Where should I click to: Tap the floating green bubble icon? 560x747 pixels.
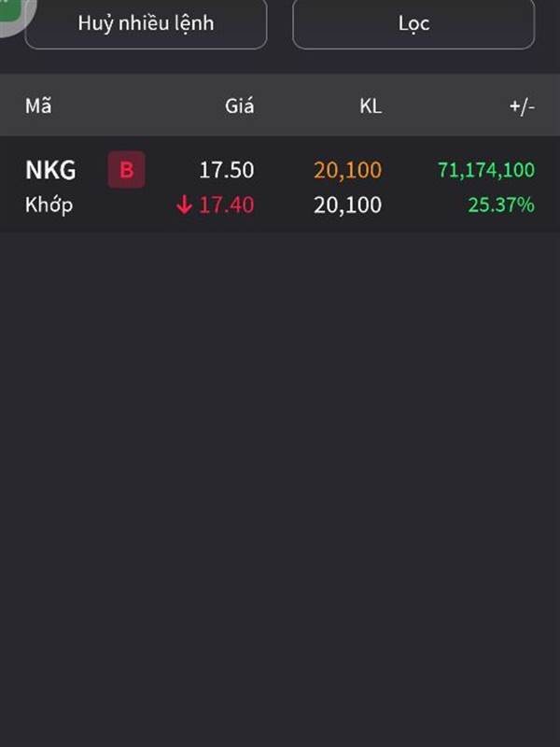pyautogui.click(x=13, y=11)
